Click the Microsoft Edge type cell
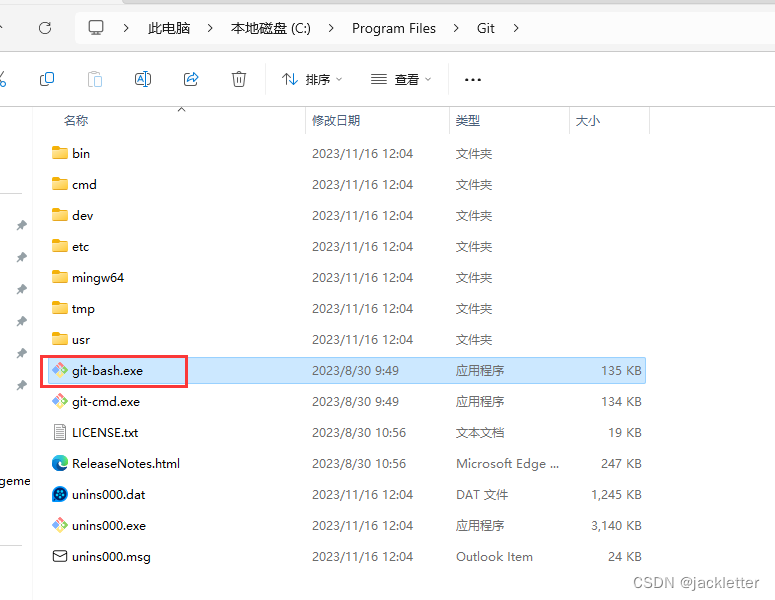This screenshot has height=600, width=775. [x=507, y=464]
